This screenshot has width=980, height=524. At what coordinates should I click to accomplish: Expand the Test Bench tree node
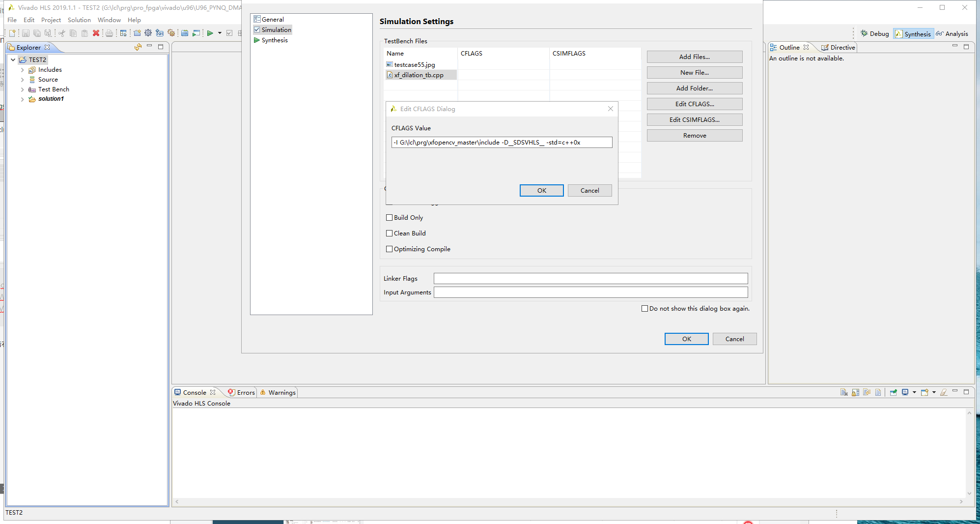(22, 89)
